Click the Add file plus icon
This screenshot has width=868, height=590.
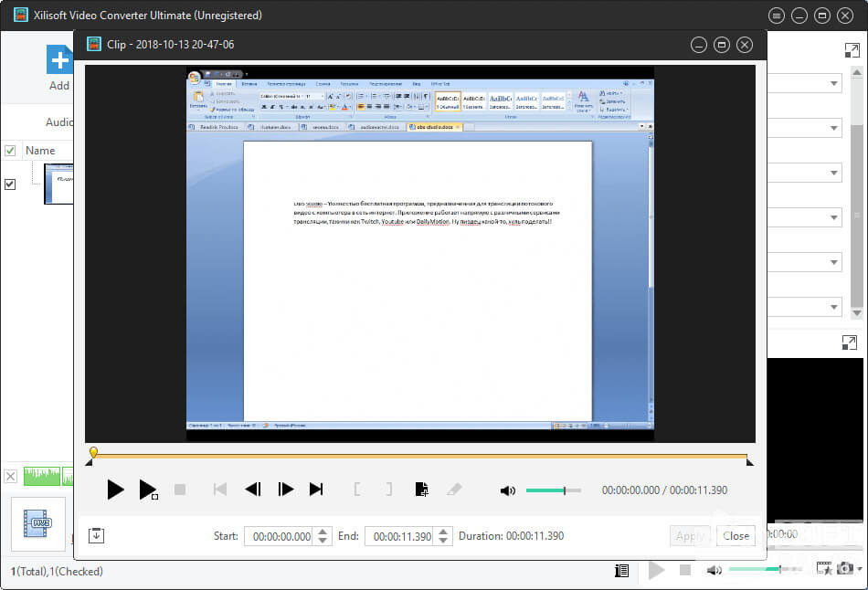pyautogui.click(x=59, y=60)
